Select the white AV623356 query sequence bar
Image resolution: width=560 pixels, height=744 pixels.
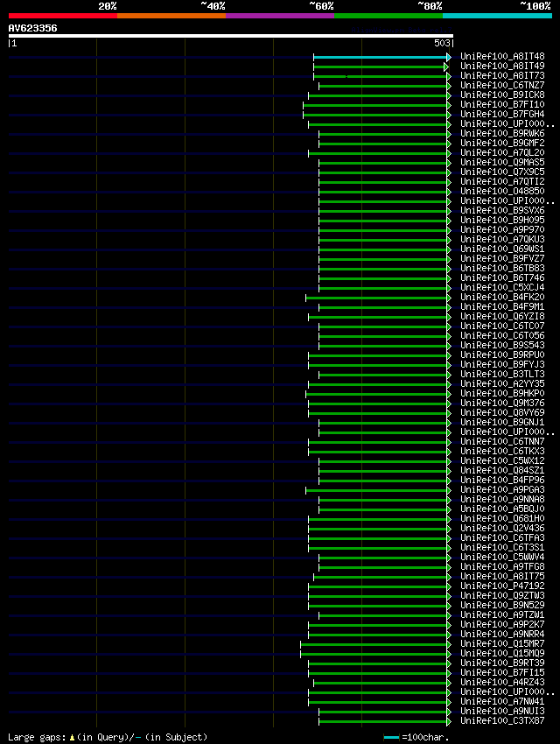(x=231, y=36)
